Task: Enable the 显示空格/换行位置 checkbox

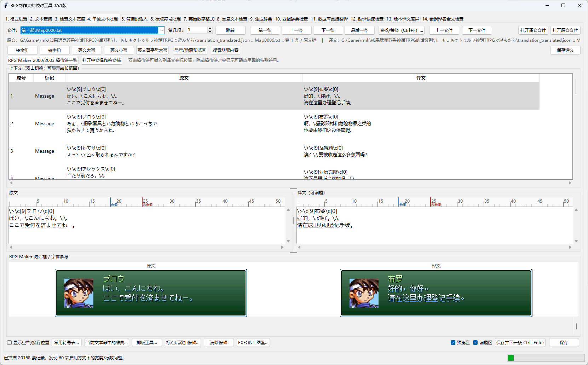Action: click(10, 343)
